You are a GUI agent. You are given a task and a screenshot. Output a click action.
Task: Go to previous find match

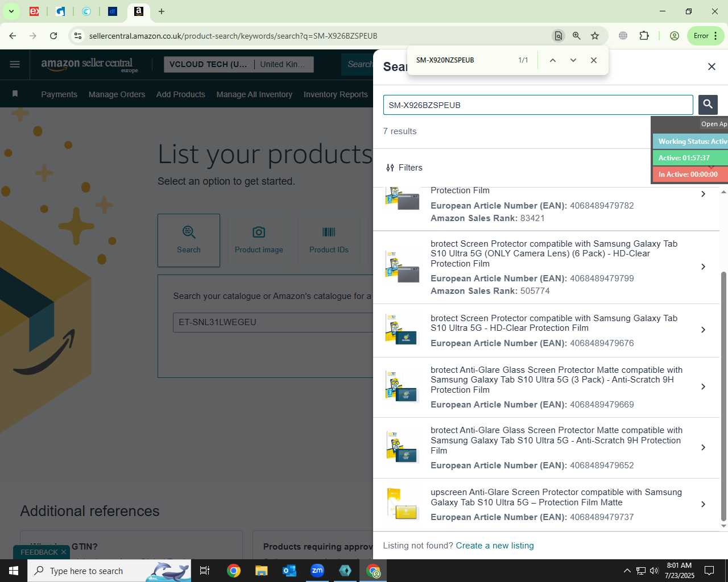point(552,60)
